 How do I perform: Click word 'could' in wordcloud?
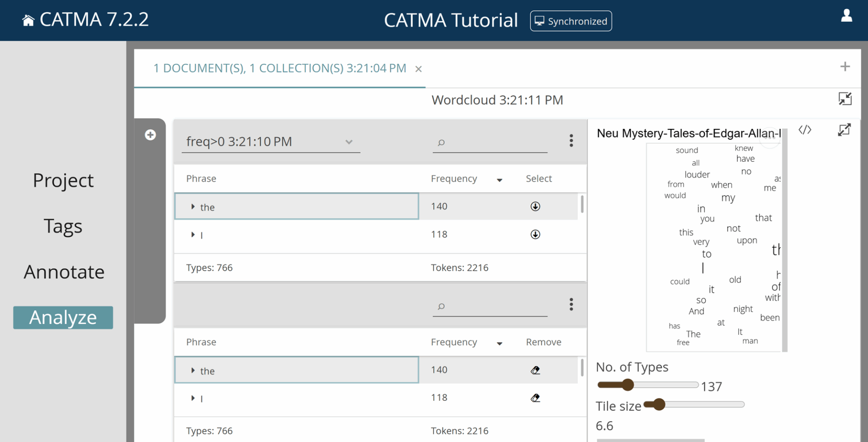(x=679, y=282)
